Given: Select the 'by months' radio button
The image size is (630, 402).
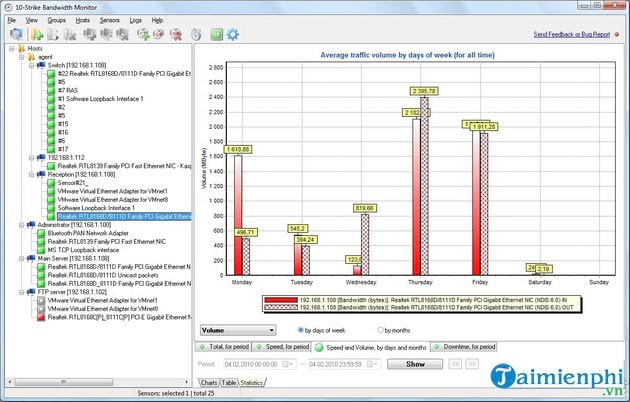Looking at the screenshot, I should tap(380, 330).
